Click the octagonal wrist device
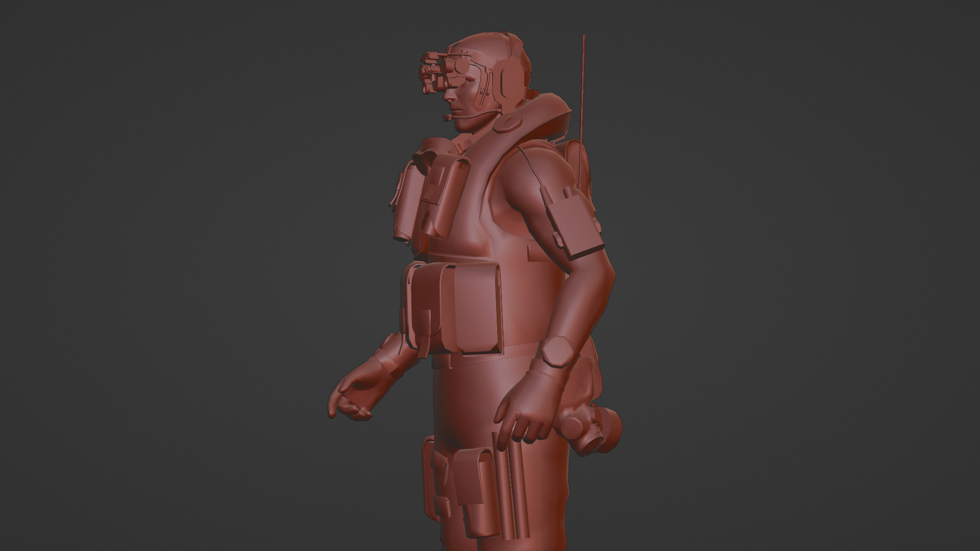 click(557, 351)
